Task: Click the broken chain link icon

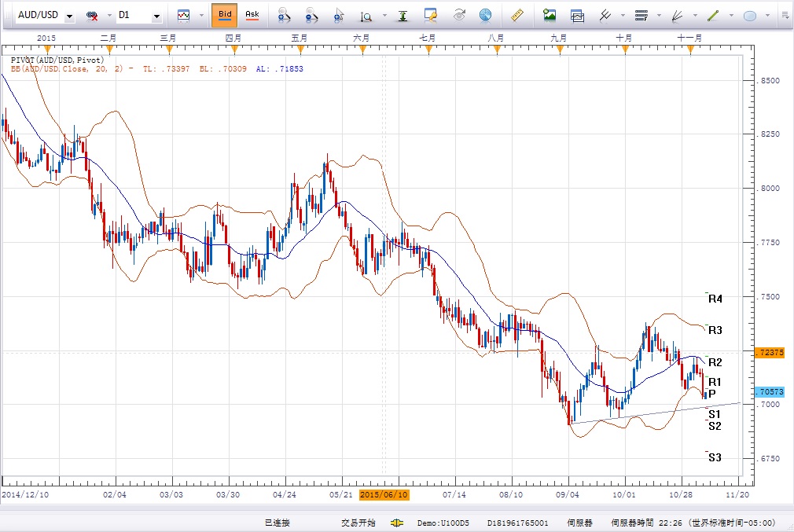Action: pos(92,16)
